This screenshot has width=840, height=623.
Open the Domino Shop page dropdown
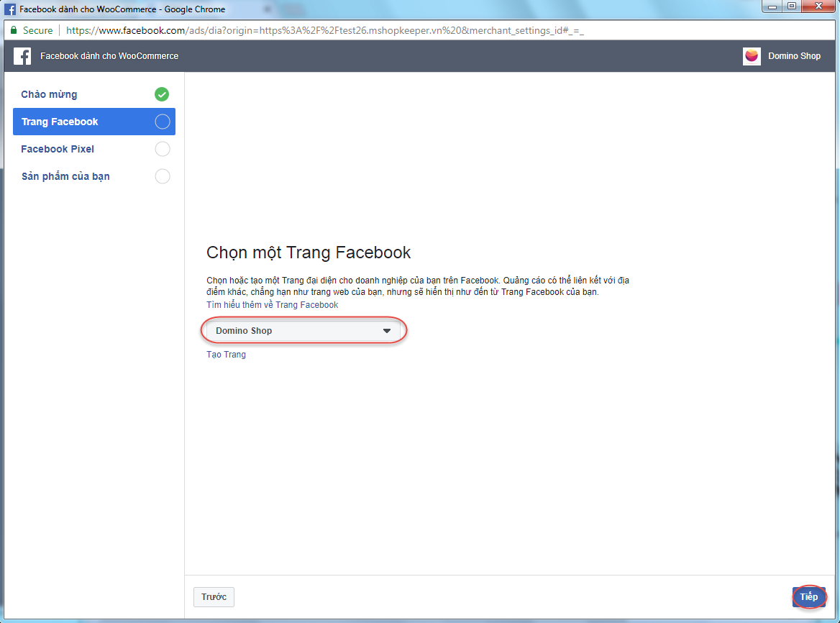tap(303, 330)
